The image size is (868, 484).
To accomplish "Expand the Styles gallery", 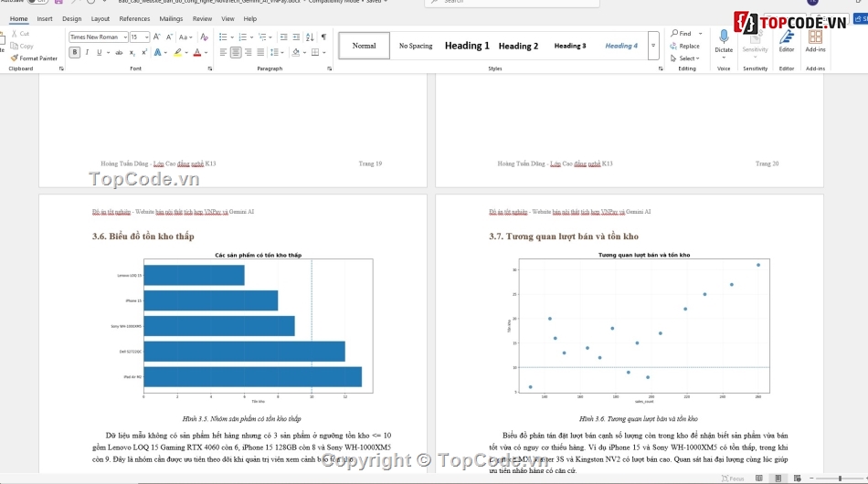I will [x=653, y=46].
